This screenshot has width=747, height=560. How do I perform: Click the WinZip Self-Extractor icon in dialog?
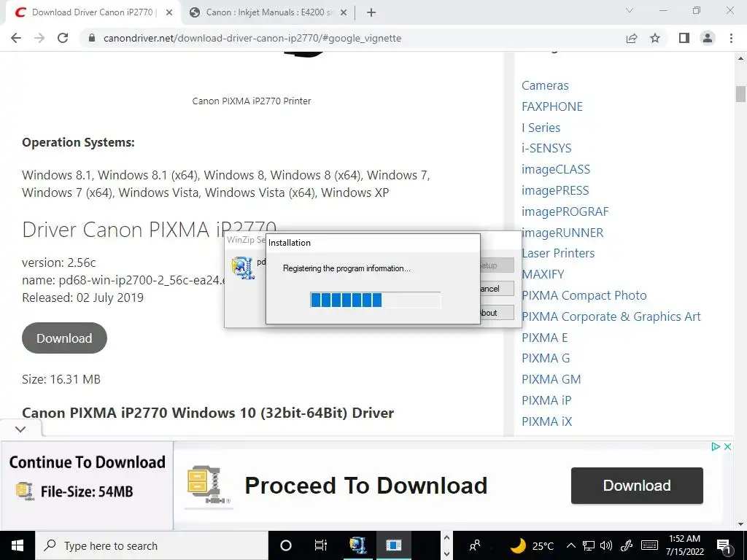[242, 268]
